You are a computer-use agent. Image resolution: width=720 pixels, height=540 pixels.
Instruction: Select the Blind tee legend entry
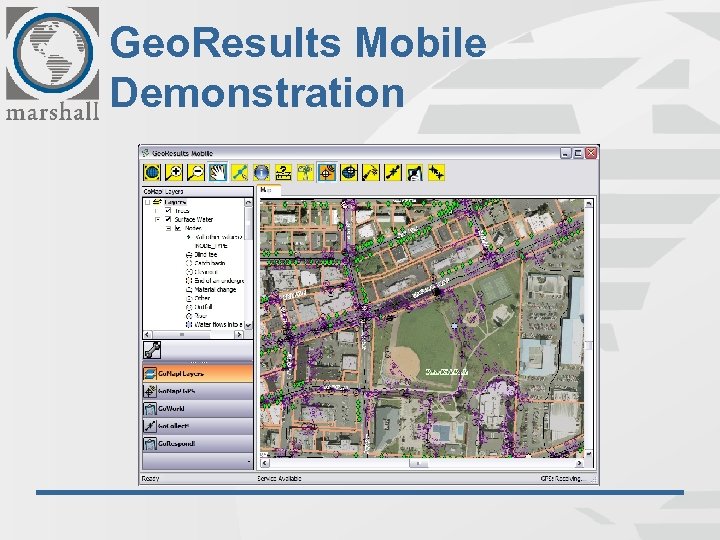pyautogui.click(x=201, y=254)
